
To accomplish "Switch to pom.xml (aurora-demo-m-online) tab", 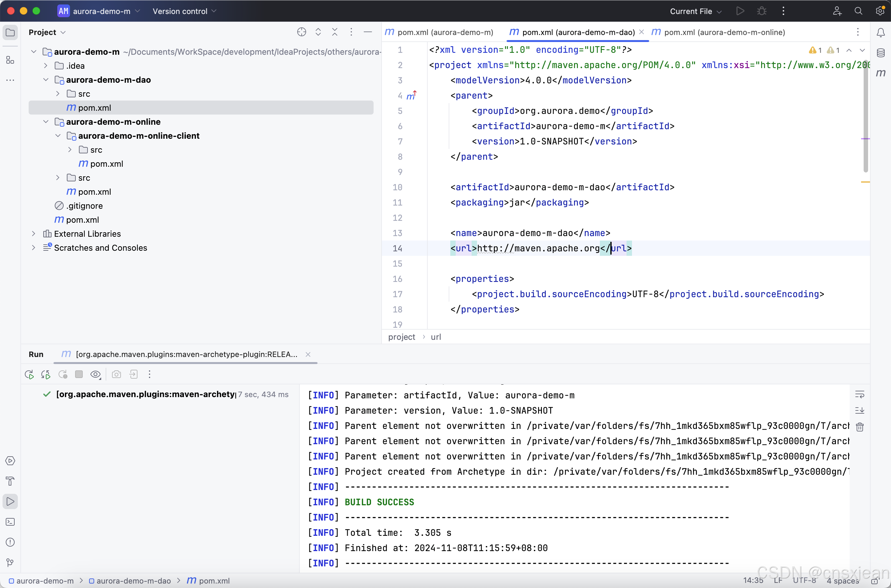I will click(x=724, y=32).
